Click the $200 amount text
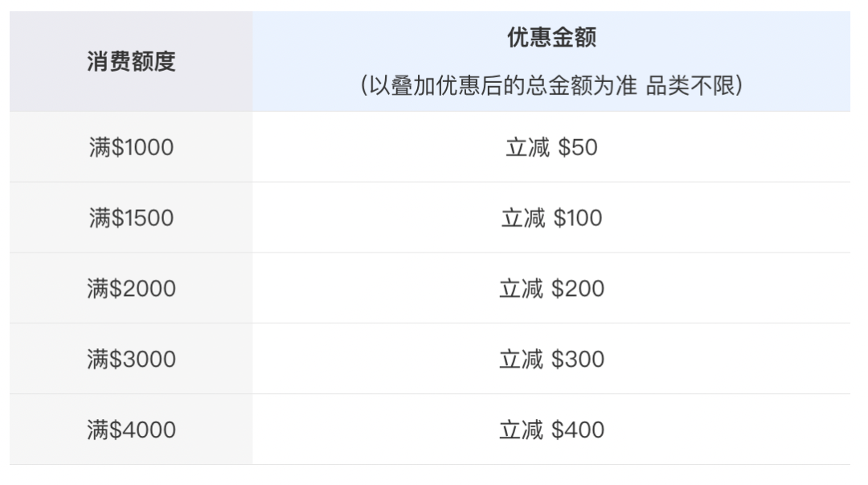The width and height of the screenshot is (868, 485). (x=578, y=289)
